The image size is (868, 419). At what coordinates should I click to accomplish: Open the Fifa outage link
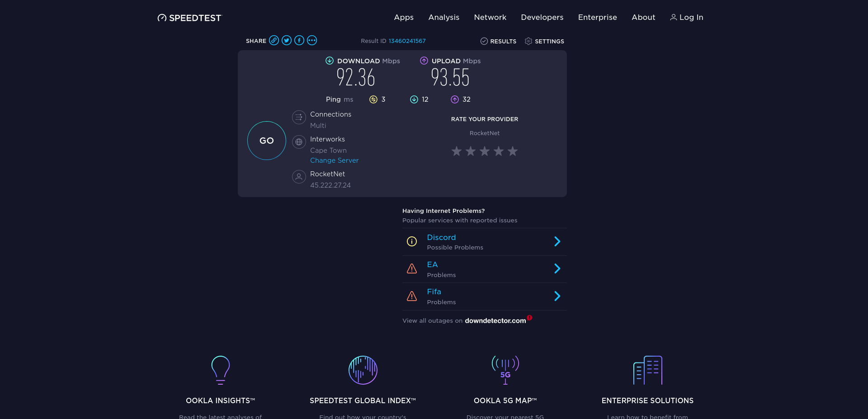click(434, 292)
